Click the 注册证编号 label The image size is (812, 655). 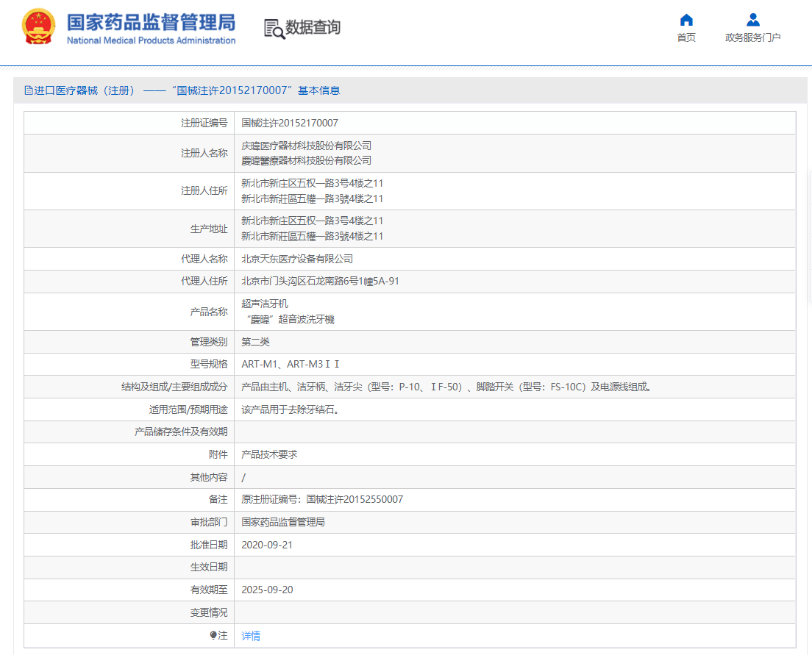[204, 124]
